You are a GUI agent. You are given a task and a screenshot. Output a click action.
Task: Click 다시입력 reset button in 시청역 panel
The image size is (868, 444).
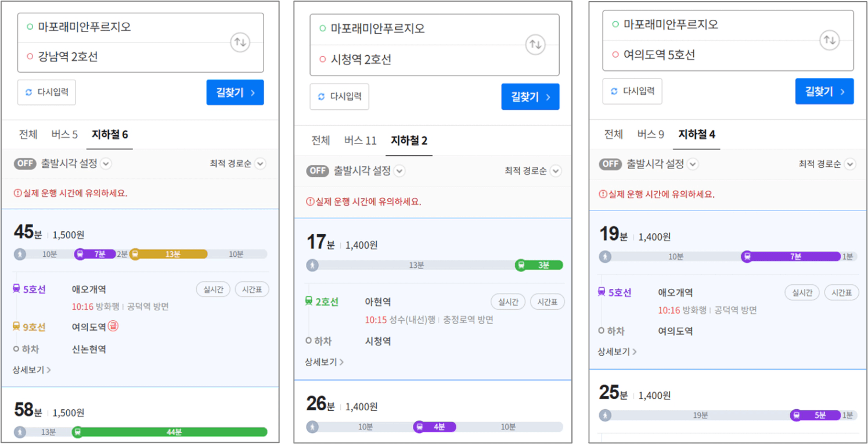[x=339, y=96]
